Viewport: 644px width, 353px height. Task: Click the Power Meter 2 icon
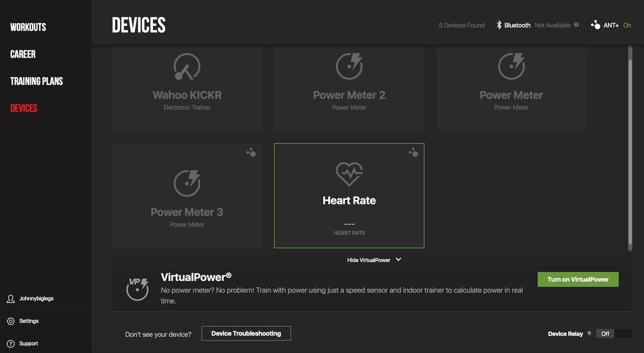click(349, 67)
